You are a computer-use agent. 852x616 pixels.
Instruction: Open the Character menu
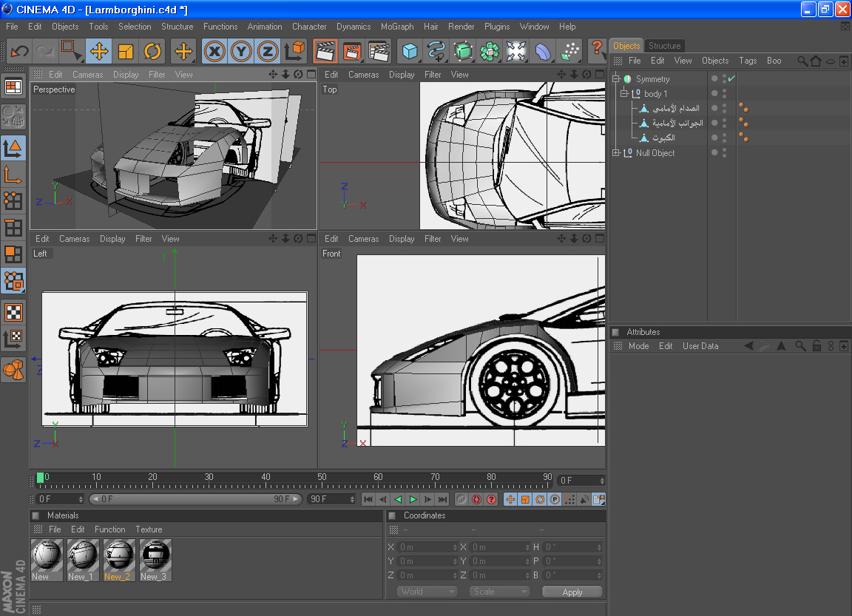point(309,27)
